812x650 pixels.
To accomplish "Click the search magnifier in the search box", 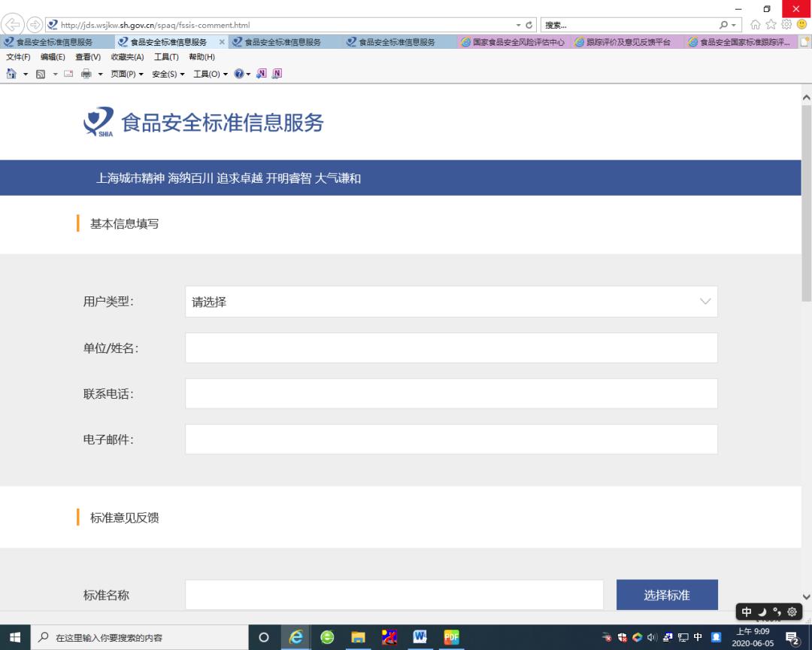I will tap(723, 25).
